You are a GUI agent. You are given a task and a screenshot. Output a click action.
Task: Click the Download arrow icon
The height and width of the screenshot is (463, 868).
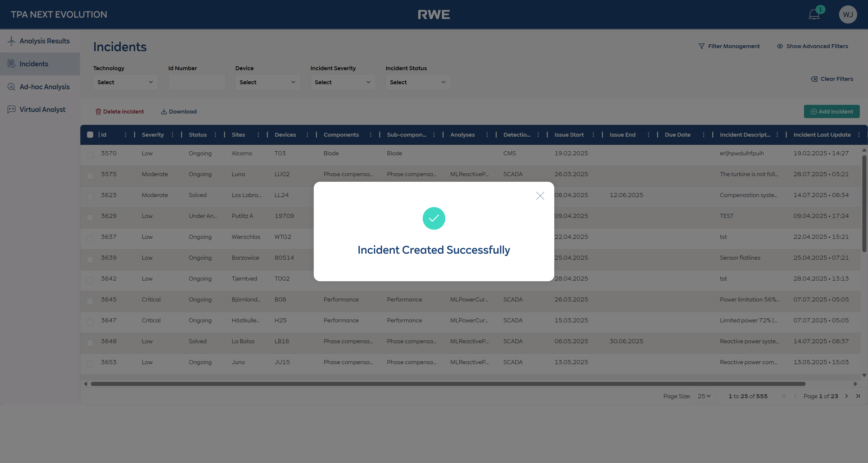164,112
